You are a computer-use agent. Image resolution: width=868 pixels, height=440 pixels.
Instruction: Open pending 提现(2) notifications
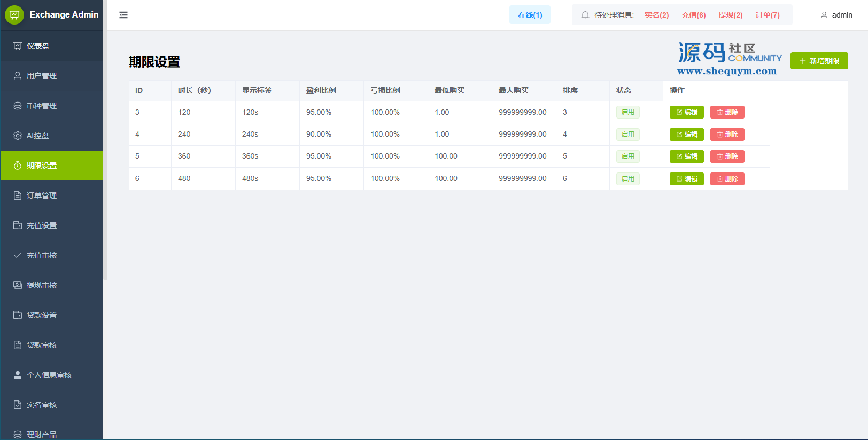(x=731, y=15)
